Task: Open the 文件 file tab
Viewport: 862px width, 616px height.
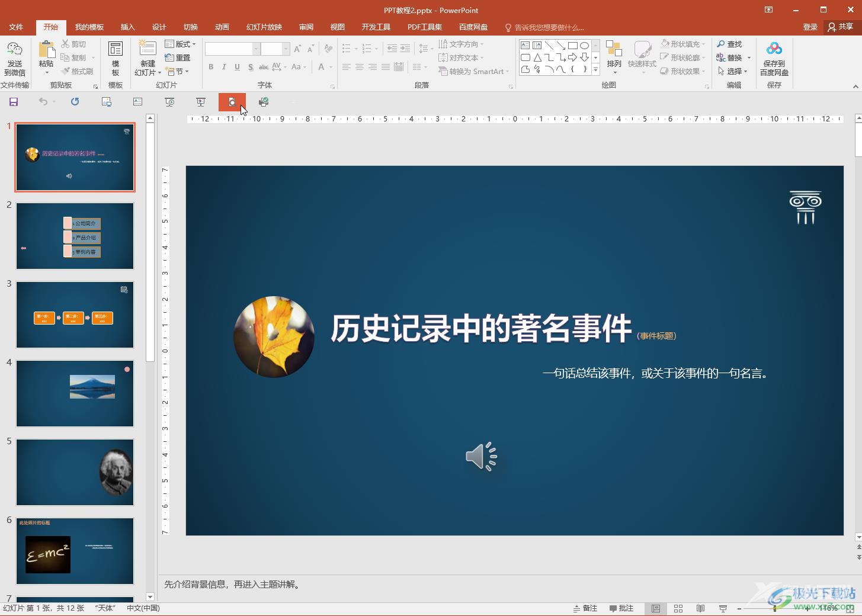Action: pos(16,27)
